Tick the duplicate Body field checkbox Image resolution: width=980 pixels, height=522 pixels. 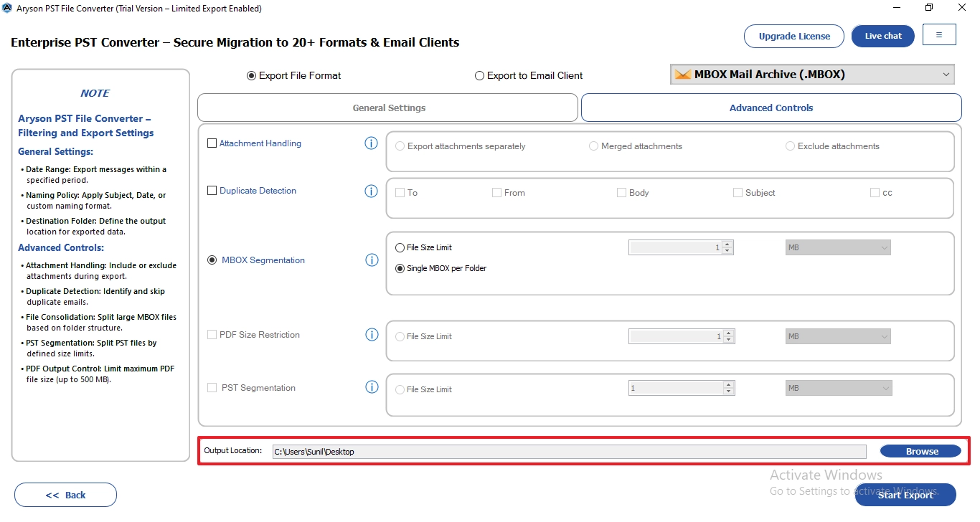pyautogui.click(x=621, y=193)
